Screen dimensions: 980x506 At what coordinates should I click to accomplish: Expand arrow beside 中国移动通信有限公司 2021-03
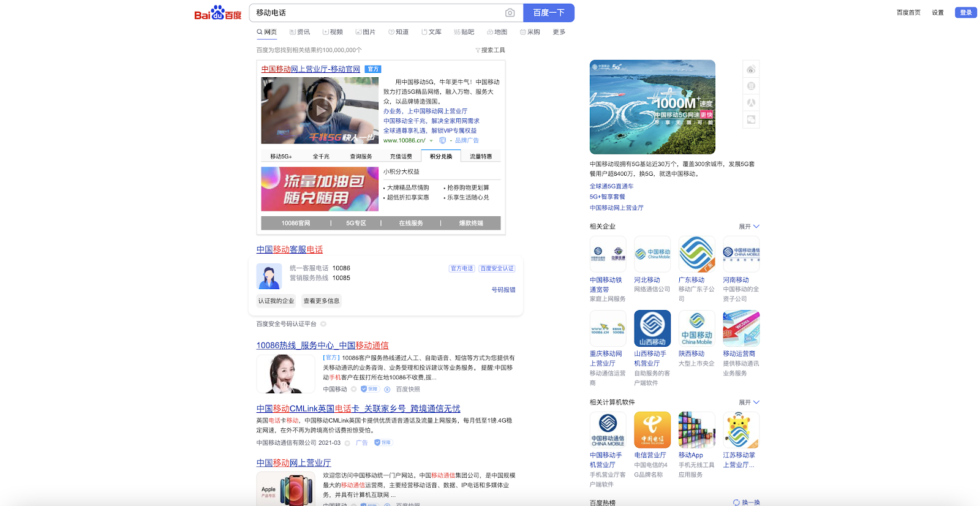point(347,443)
